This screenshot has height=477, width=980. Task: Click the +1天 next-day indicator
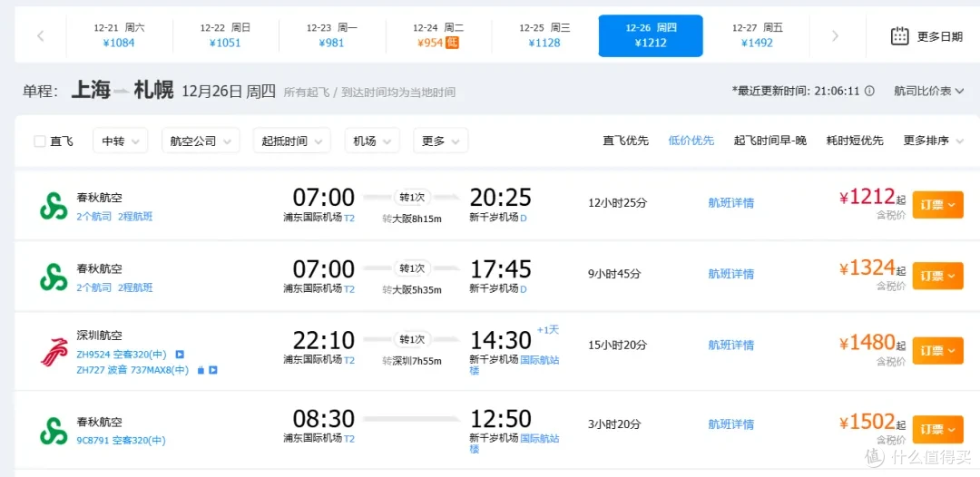(x=547, y=330)
